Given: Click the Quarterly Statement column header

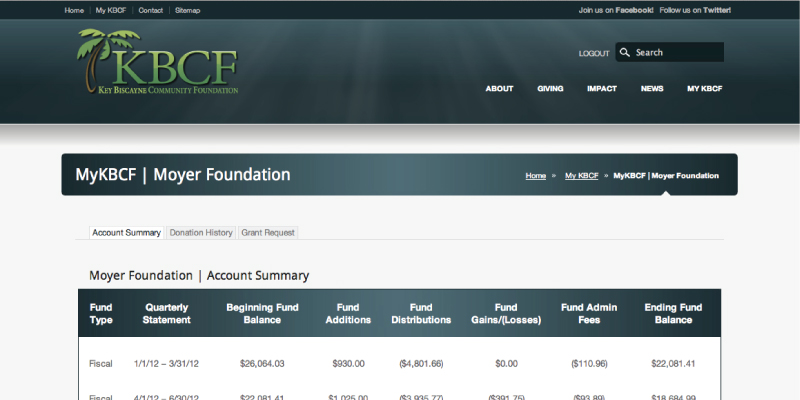Looking at the screenshot, I should [166, 314].
